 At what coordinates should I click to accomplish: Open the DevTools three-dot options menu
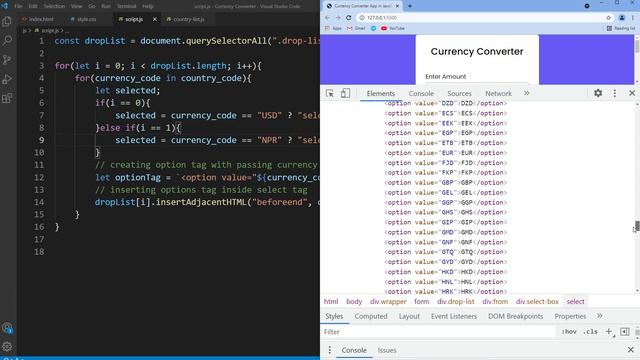(615, 93)
